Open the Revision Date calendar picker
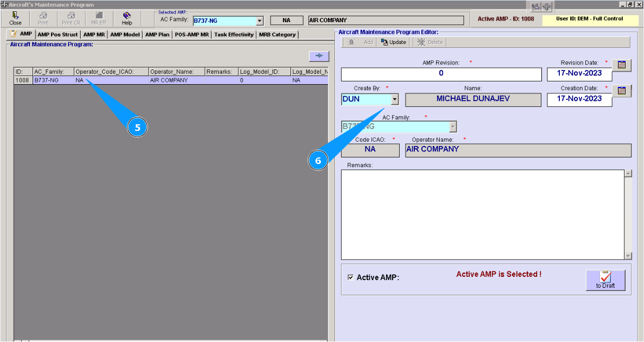 point(621,65)
